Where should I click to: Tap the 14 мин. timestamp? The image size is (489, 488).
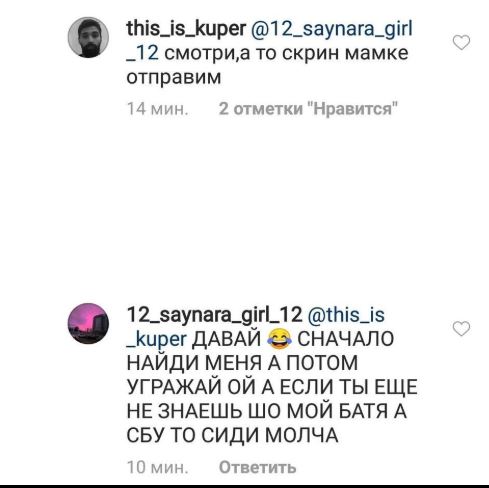click(158, 109)
